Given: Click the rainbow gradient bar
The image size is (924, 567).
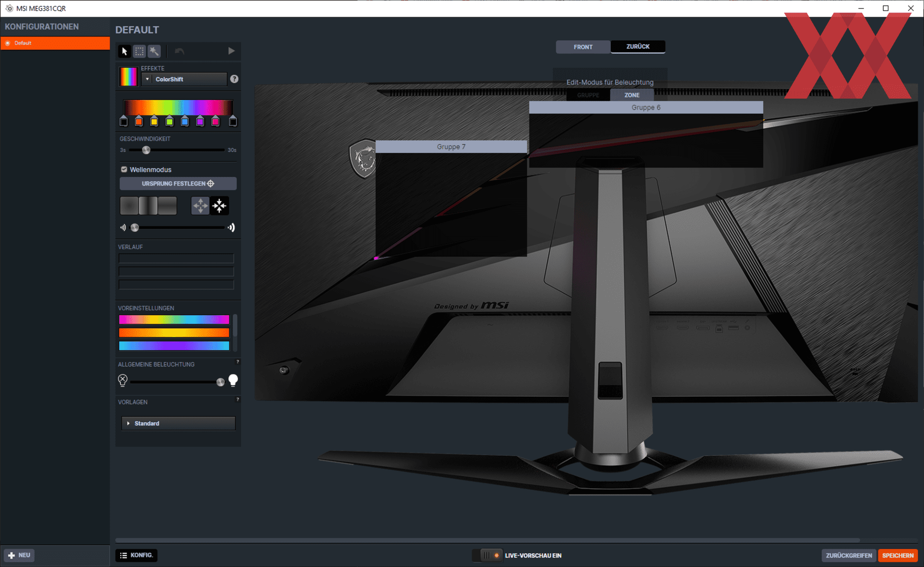Looking at the screenshot, I should pos(178,107).
